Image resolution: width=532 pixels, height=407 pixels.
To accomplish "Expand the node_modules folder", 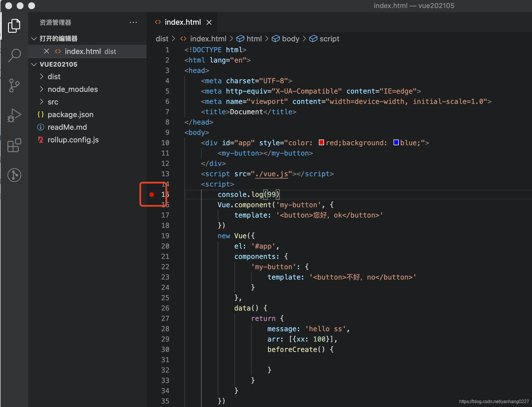I will click(73, 89).
